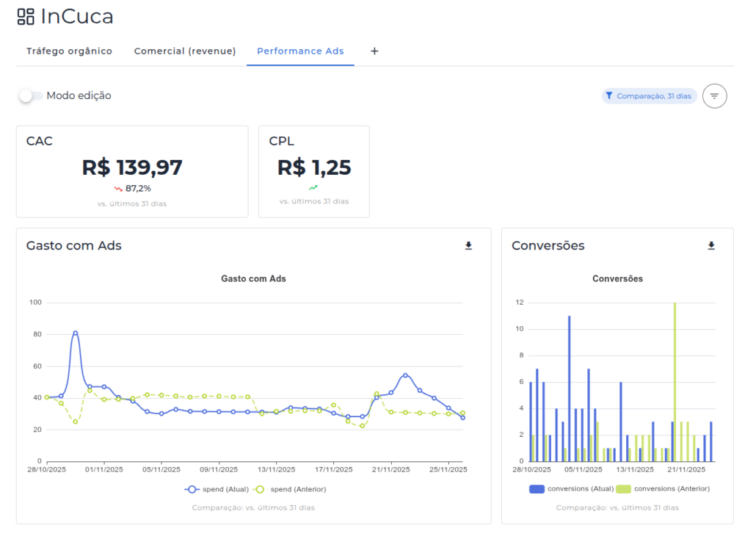Select the Performance Ads tab

click(x=300, y=51)
